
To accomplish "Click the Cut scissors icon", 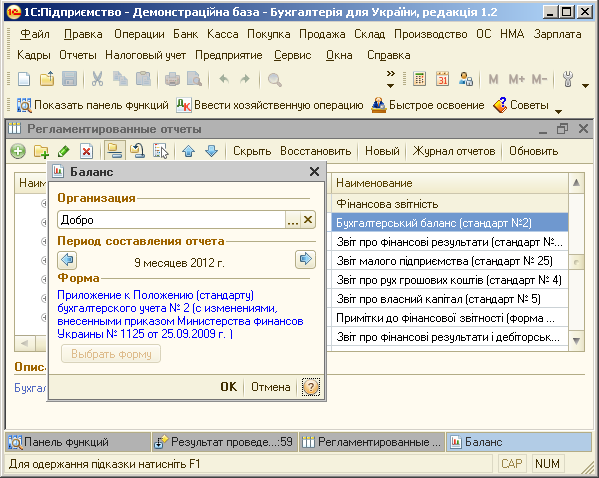I will 97,79.
